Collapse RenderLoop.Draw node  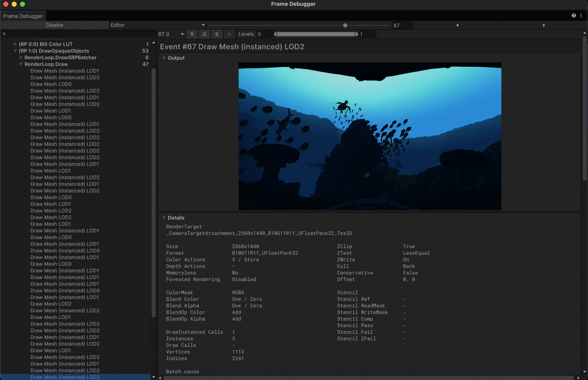tap(21, 64)
